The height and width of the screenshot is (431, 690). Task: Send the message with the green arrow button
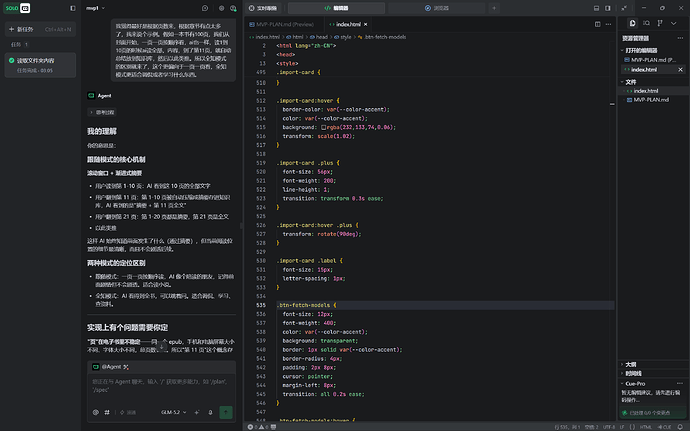(x=226, y=412)
